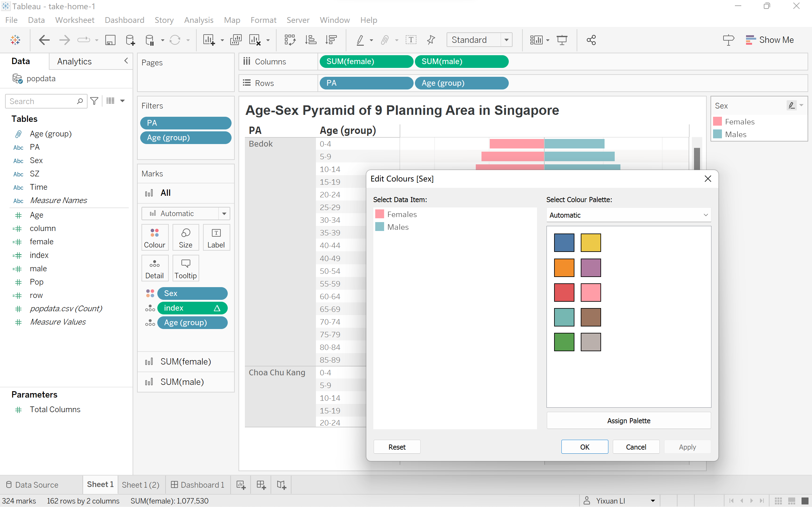Viewport: 812px width, 507px height.
Task: Open the Colour marks card
Action: [x=154, y=237]
